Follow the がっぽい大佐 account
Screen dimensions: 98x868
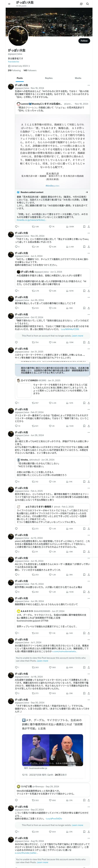[84, 41]
